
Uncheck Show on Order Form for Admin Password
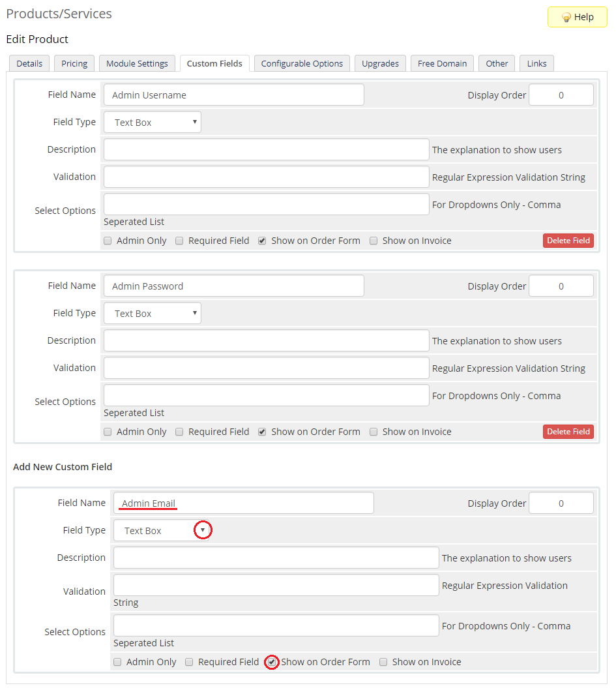pos(262,432)
